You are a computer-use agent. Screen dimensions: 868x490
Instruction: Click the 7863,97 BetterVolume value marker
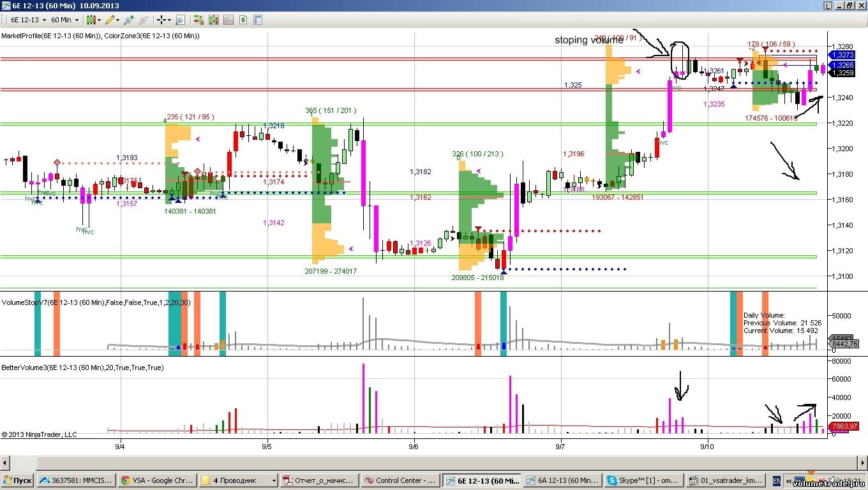pyautogui.click(x=843, y=426)
